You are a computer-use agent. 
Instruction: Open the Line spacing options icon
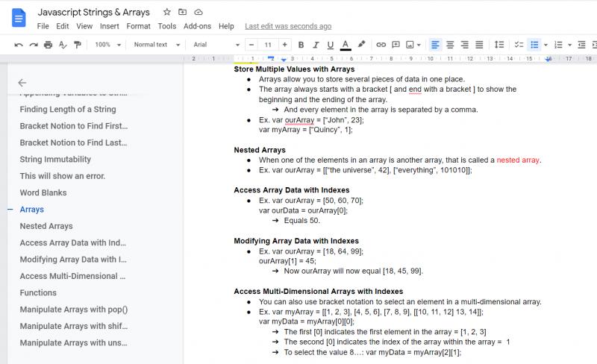tap(498, 45)
